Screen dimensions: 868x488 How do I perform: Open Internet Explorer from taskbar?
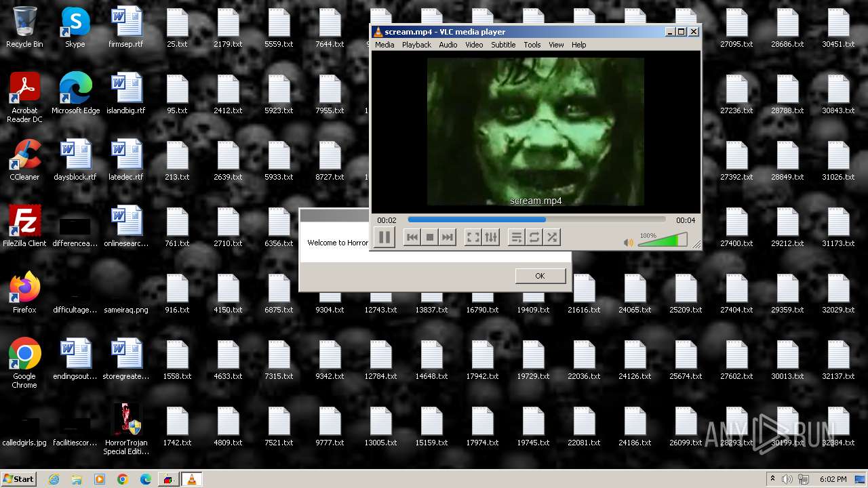tap(54, 479)
